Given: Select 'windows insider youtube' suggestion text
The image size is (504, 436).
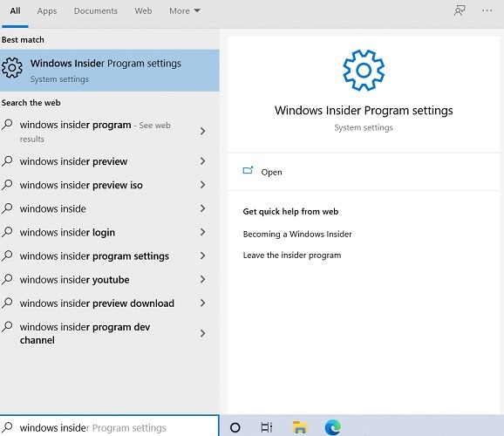Looking at the screenshot, I should click(75, 280).
